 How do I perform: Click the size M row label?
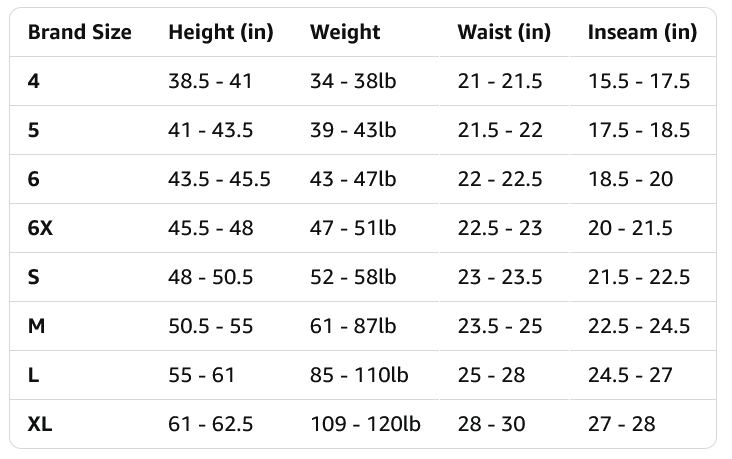[x=36, y=326]
